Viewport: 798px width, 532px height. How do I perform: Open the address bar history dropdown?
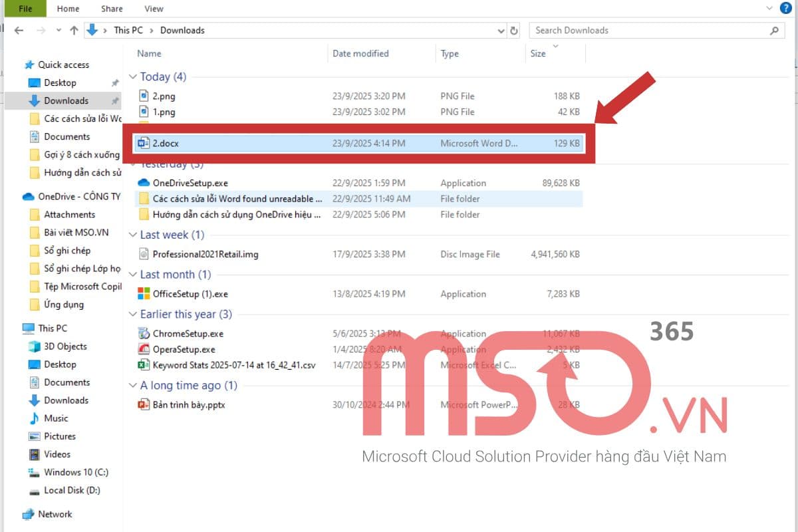[x=501, y=31]
